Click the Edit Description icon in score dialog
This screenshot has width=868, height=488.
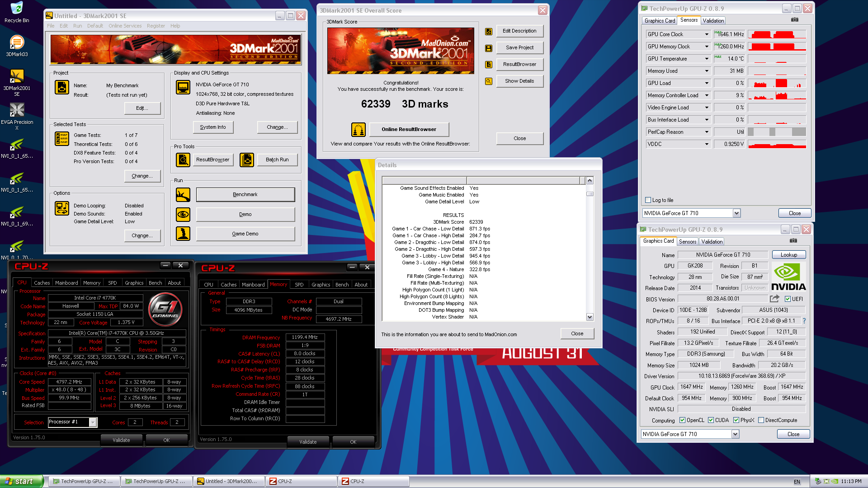tap(489, 31)
